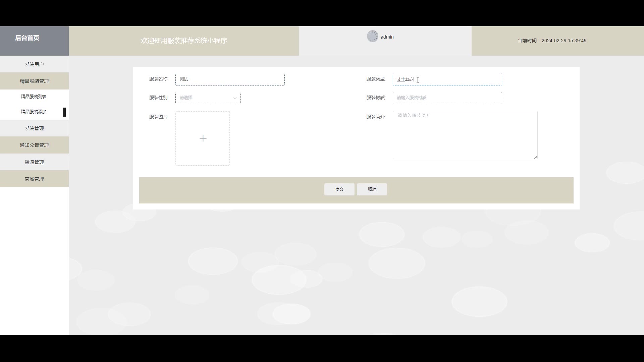Expand the 资源管理 menu

[34, 162]
